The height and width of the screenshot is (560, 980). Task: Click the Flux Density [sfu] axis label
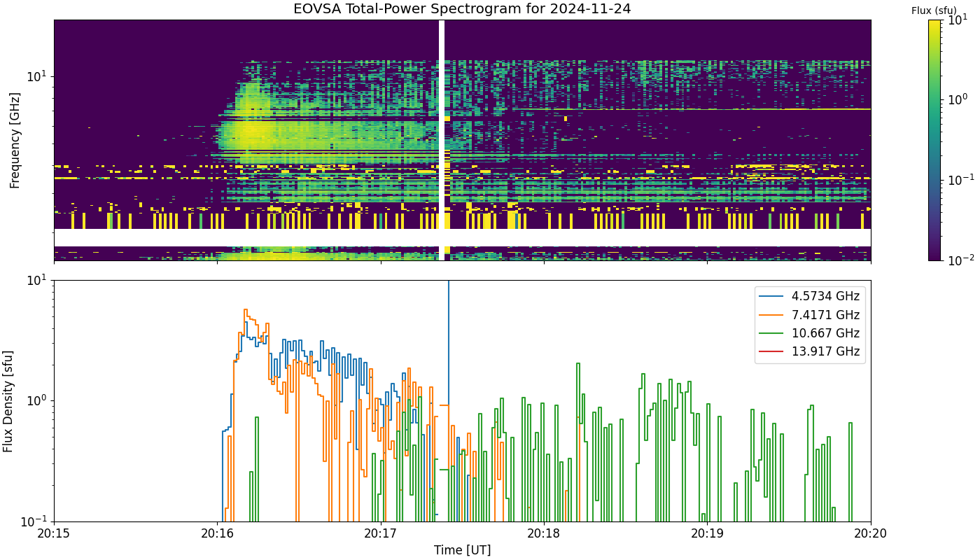click(8, 400)
